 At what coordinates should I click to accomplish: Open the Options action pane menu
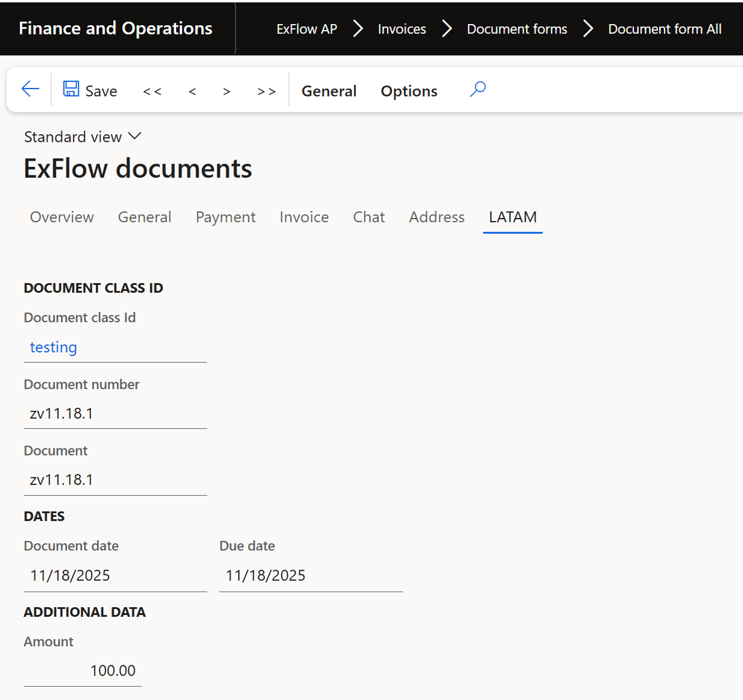click(409, 91)
